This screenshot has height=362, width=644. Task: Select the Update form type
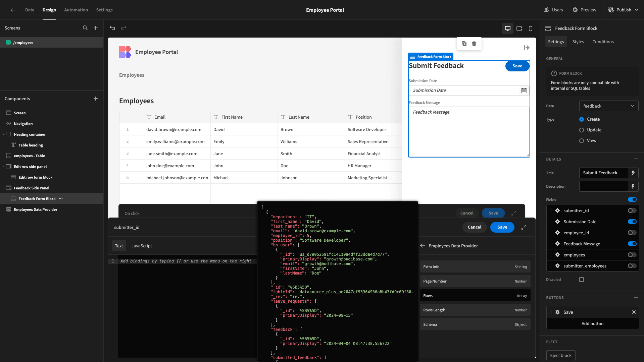click(x=582, y=130)
